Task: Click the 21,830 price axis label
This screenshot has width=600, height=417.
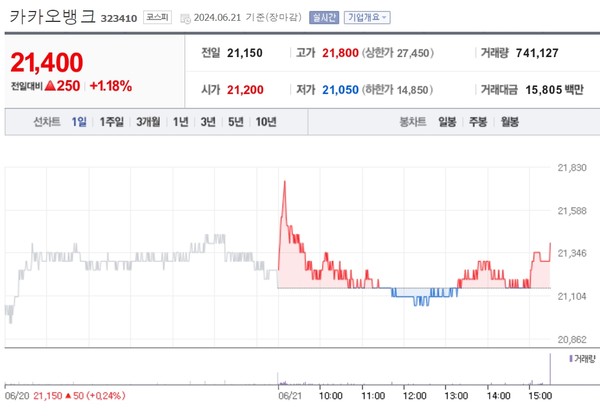Action: 572,168
